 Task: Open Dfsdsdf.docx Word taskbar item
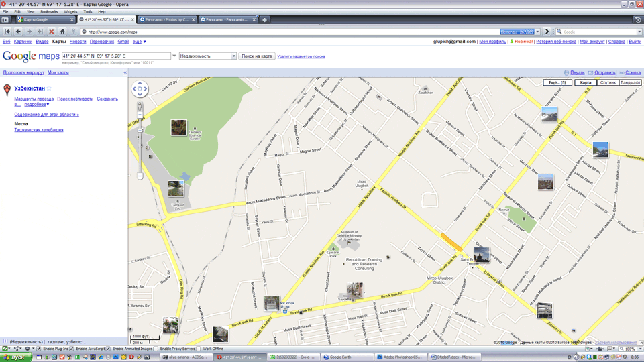455,357
